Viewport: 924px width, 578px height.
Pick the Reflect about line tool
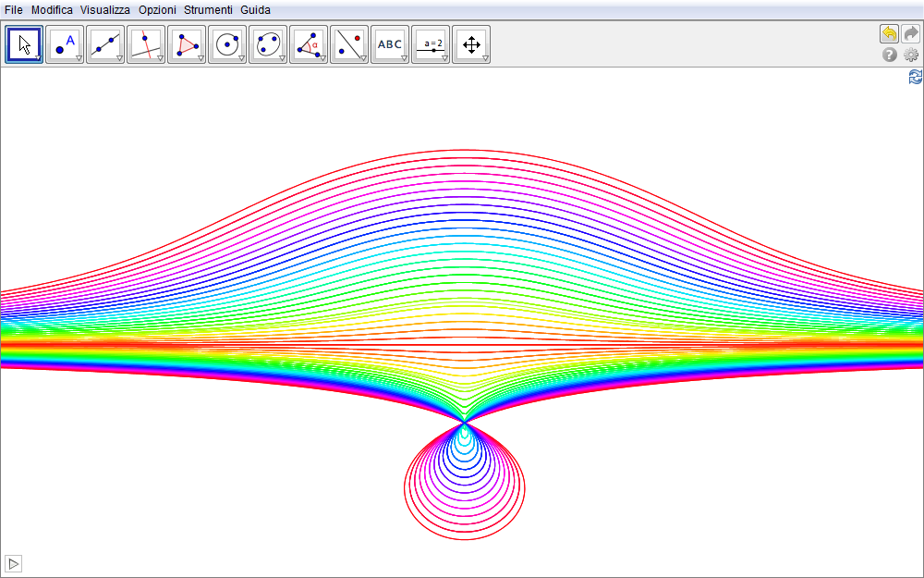pos(349,43)
